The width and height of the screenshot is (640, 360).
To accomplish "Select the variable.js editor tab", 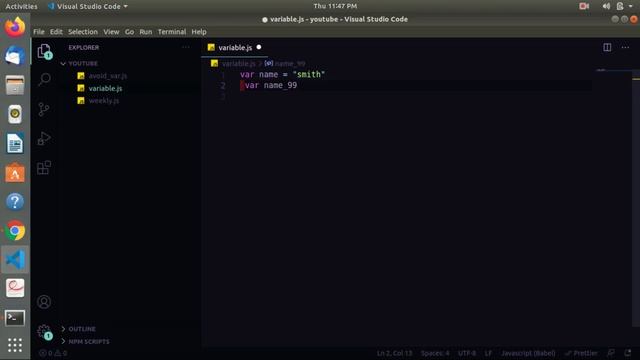I will point(234,48).
